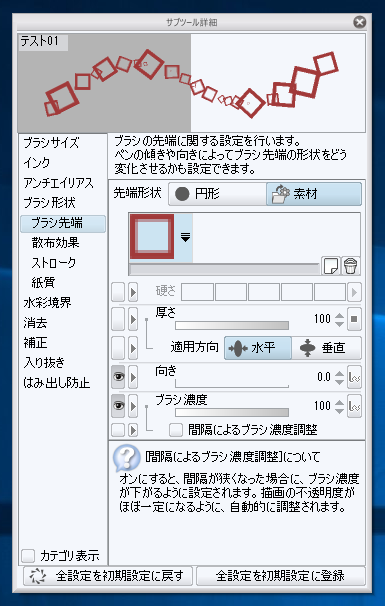Expand 向き row arrow

pyautogui.click(x=133, y=377)
